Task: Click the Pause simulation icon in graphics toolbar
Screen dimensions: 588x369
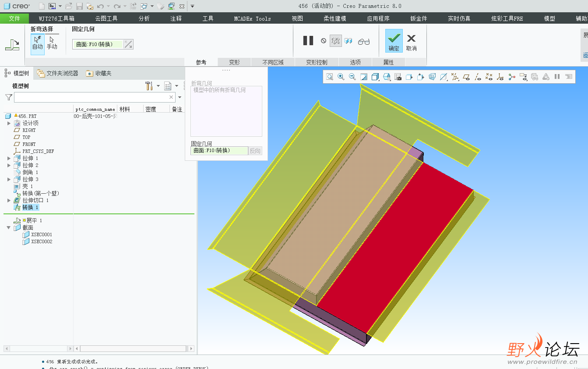Action: [557, 77]
